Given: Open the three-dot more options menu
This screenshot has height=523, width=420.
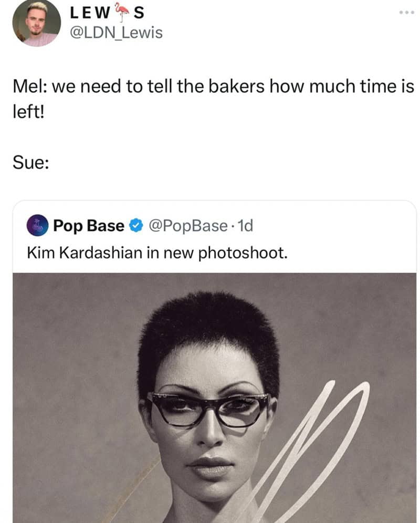Looking at the screenshot, I should [x=406, y=12].
